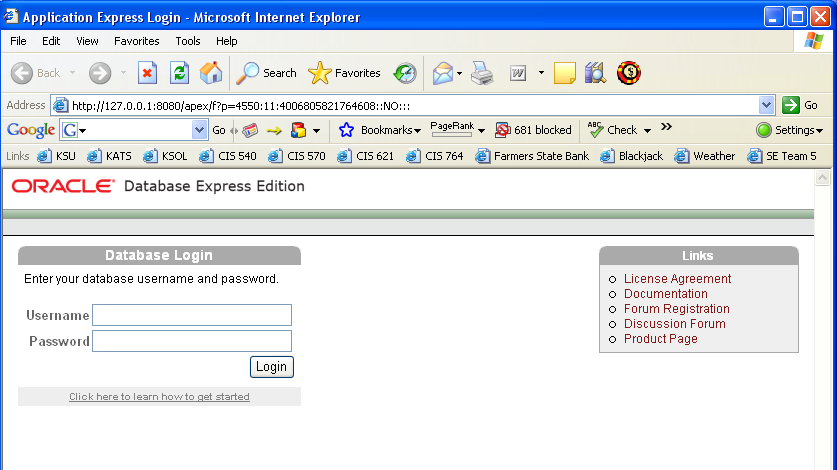Screen dimensions: 837x470
Task: Open the Google search box dropdown
Action: 199,130
